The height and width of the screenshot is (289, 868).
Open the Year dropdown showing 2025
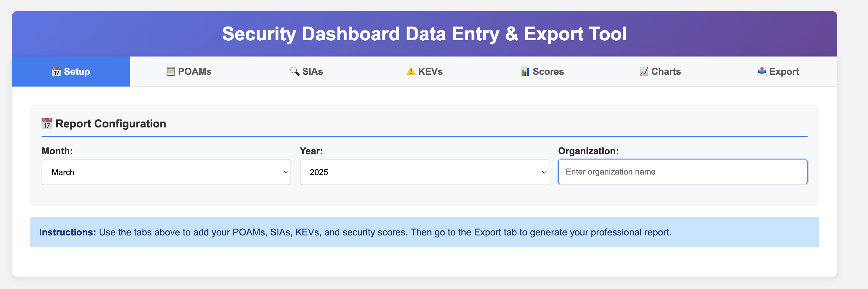coord(424,172)
